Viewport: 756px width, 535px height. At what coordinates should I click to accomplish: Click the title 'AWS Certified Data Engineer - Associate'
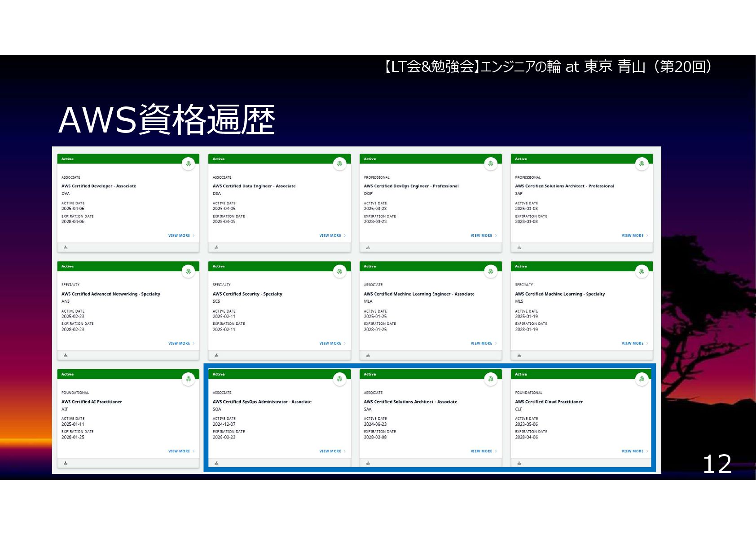pyautogui.click(x=254, y=186)
